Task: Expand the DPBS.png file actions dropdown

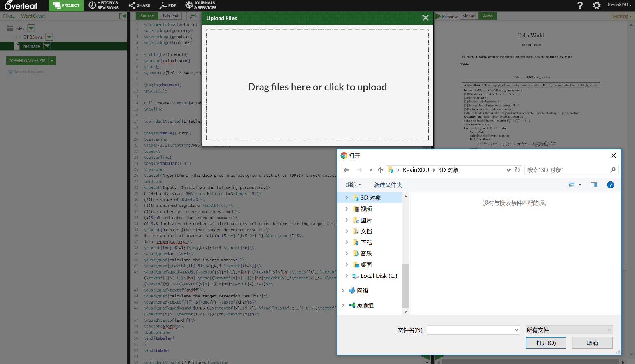Action: click(49, 37)
